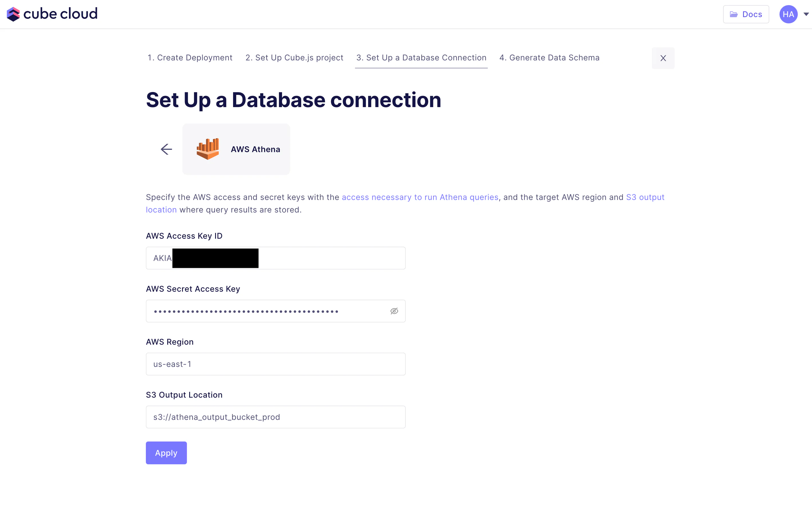
Task: Click the S3 Output Location field
Action: pyautogui.click(x=276, y=417)
